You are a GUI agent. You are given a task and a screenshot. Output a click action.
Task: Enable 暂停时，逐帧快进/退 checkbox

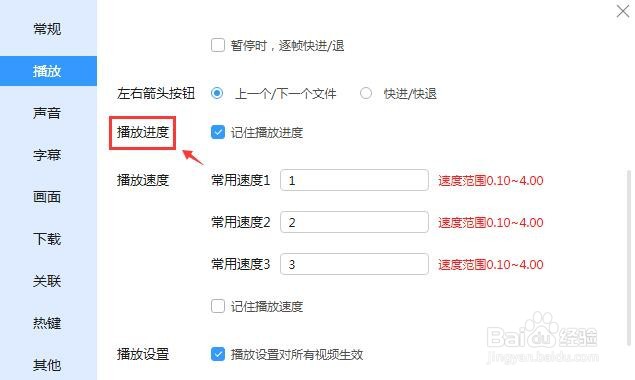pyautogui.click(x=218, y=45)
